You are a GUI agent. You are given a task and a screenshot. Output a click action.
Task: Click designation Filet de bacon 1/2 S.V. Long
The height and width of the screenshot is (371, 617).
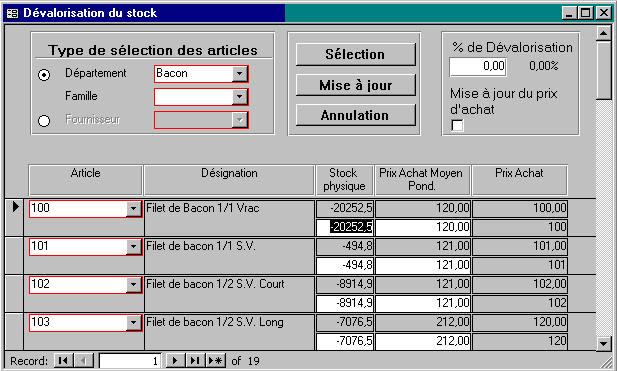(x=229, y=332)
